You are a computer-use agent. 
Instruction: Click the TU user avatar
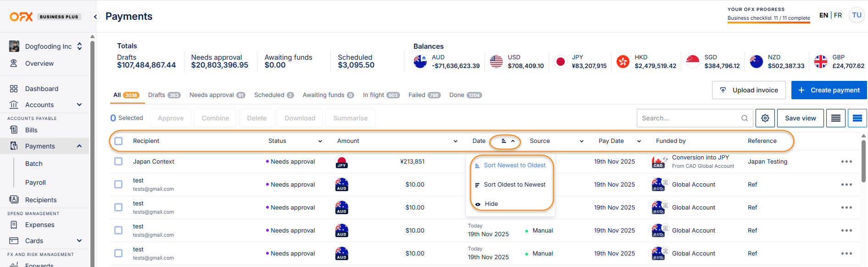(856, 15)
